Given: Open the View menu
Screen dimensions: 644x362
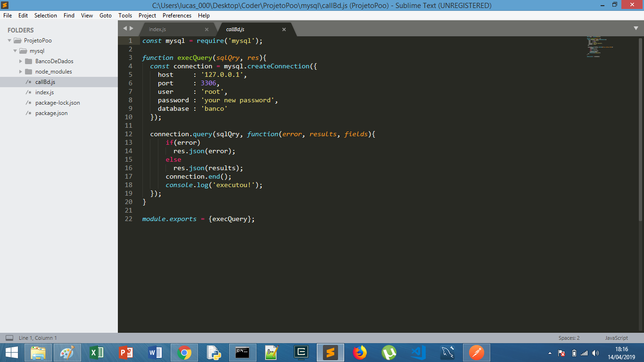Looking at the screenshot, I should click(x=87, y=16).
